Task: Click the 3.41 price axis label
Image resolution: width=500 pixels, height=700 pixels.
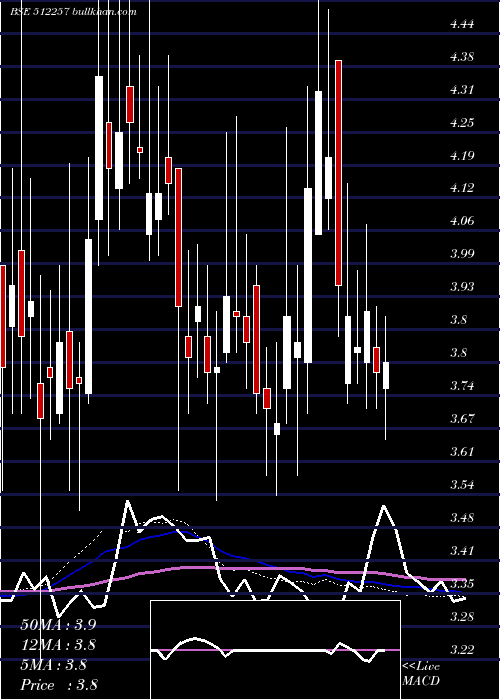Action: (462, 551)
